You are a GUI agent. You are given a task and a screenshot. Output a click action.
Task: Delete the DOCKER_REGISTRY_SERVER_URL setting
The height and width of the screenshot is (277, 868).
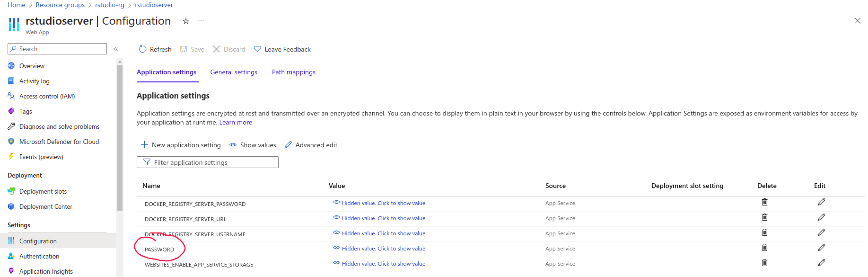pos(764,217)
